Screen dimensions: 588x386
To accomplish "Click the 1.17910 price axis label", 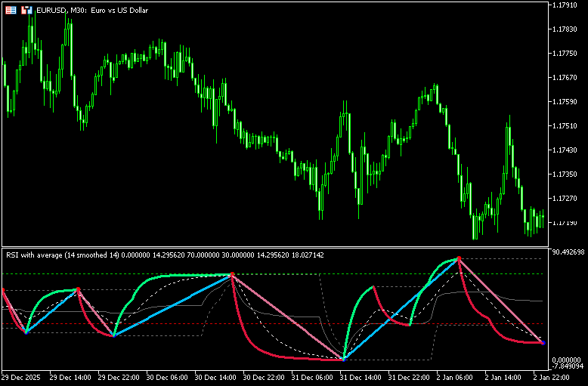I will coord(567,5).
